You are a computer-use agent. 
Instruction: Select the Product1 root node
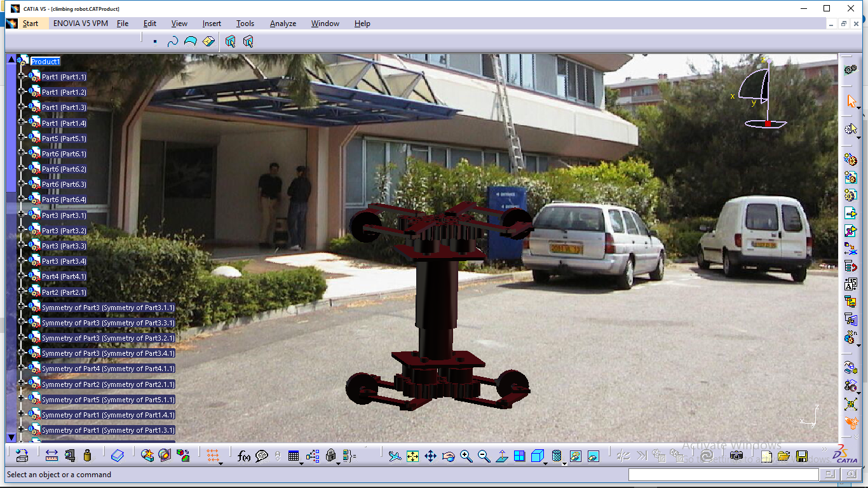pyautogui.click(x=45, y=62)
